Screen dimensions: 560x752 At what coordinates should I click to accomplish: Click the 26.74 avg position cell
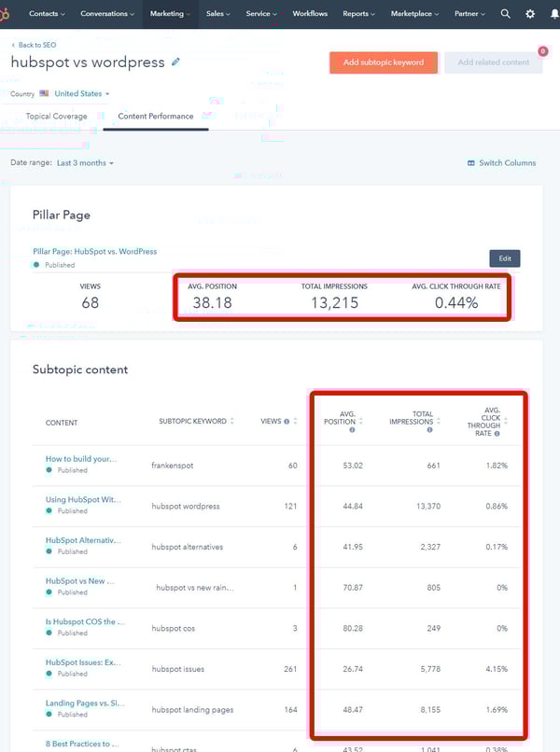(x=353, y=669)
